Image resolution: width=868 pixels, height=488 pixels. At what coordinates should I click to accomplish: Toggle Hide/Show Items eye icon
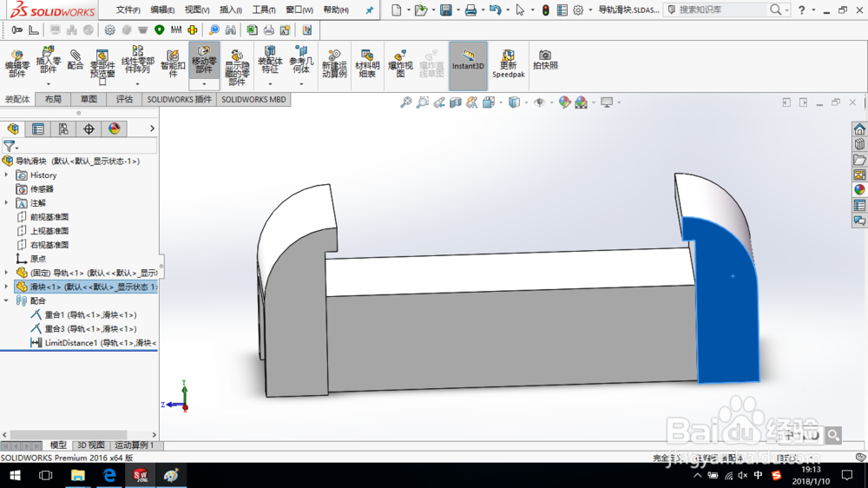539,102
